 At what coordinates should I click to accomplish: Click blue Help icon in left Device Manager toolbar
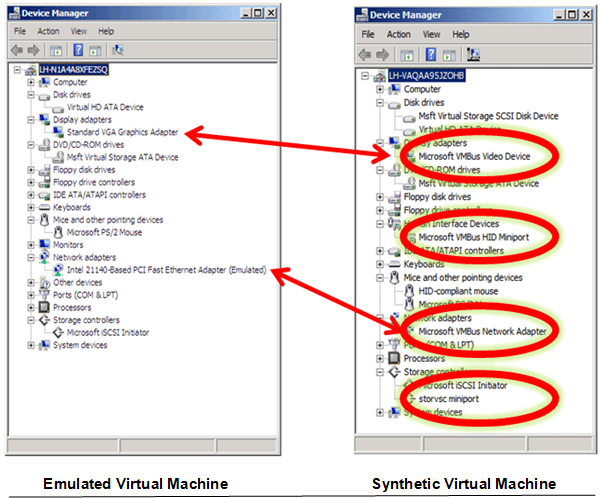tap(78, 50)
